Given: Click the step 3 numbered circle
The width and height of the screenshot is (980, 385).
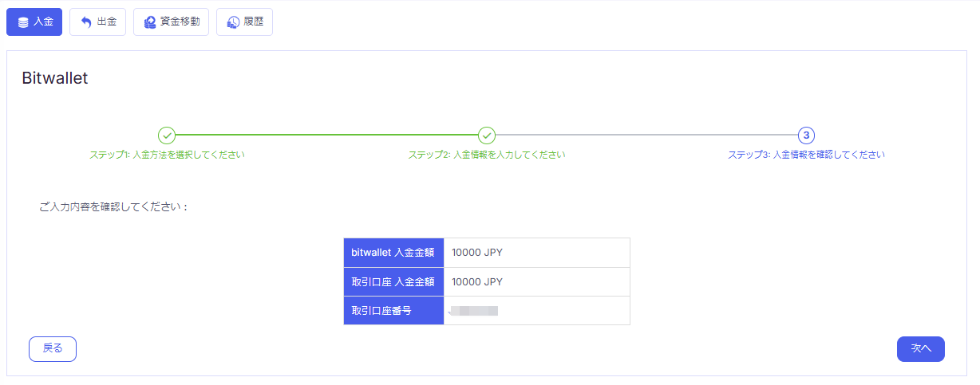Looking at the screenshot, I should coord(806,135).
